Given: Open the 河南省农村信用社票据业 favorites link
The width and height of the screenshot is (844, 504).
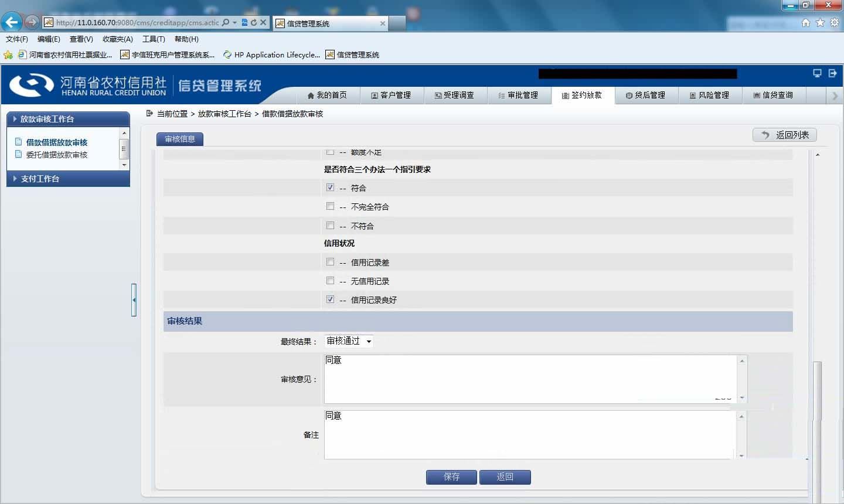Looking at the screenshot, I should (65, 55).
